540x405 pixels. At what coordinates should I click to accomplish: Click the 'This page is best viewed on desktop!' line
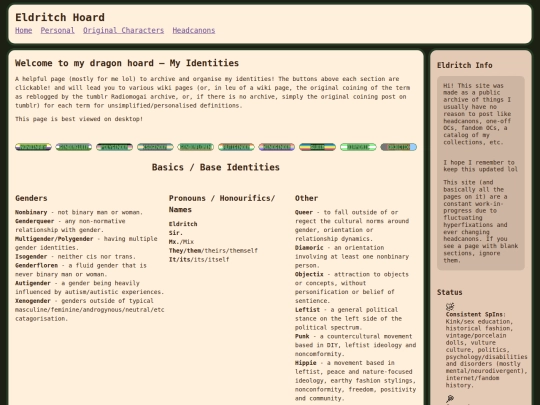79,119
